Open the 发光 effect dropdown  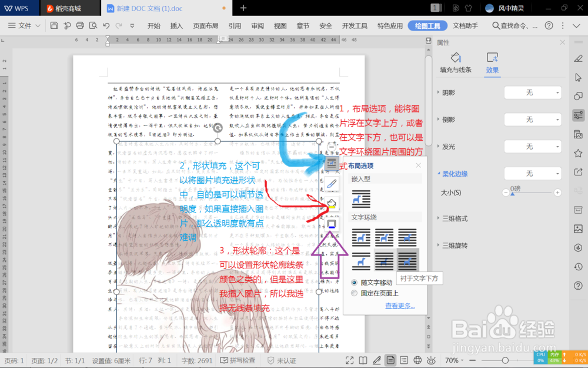[x=533, y=146]
